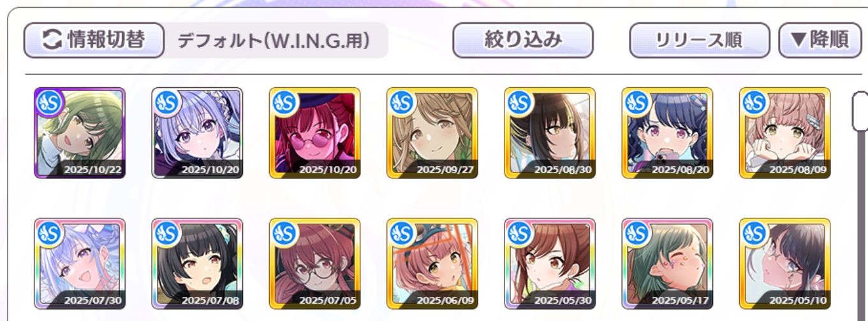Select the card dated 2025/05/30
The width and height of the screenshot is (868, 321).
[549, 264]
